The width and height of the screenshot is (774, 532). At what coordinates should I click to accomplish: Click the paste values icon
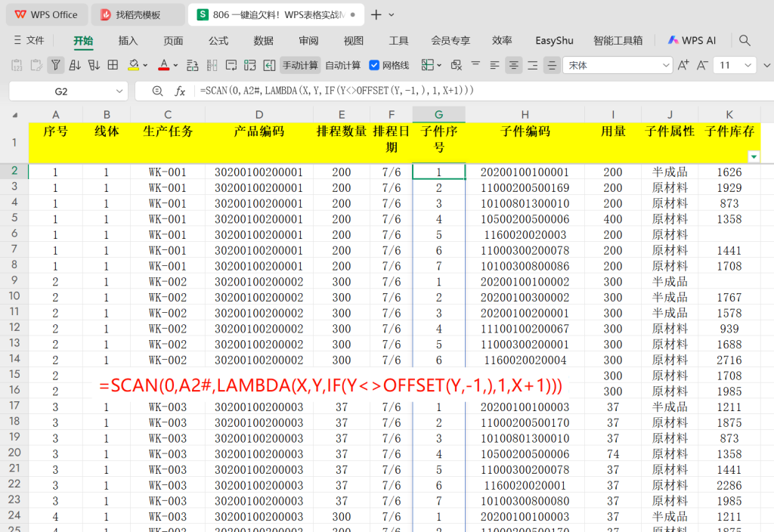pos(17,65)
